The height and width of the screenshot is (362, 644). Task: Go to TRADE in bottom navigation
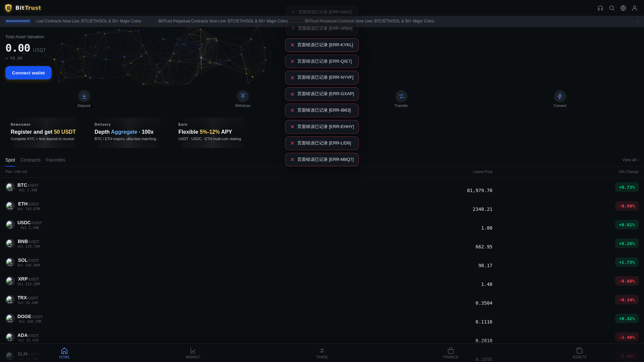tap(322, 353)
